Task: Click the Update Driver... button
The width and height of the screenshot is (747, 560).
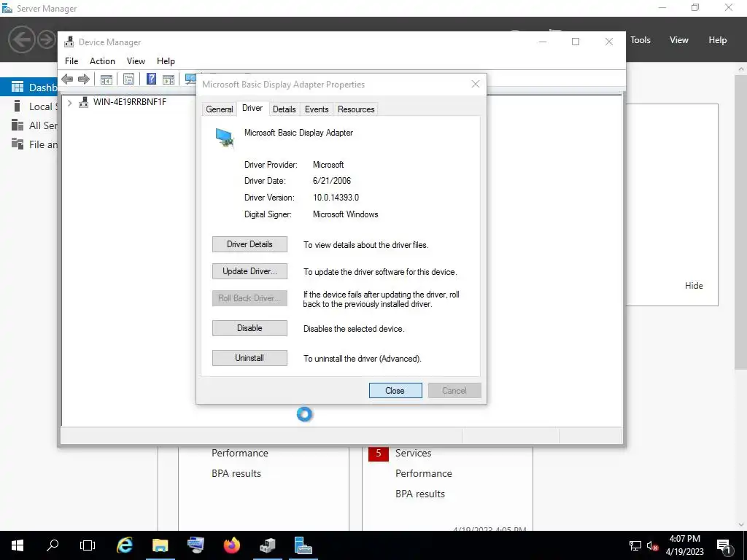Action: pyautogui.click(x=249, y=271)
